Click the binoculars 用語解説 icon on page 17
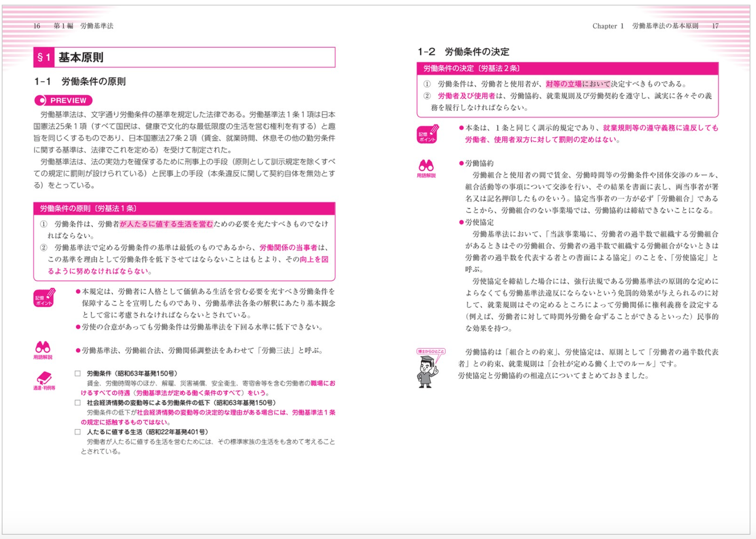 click(426, 169)
